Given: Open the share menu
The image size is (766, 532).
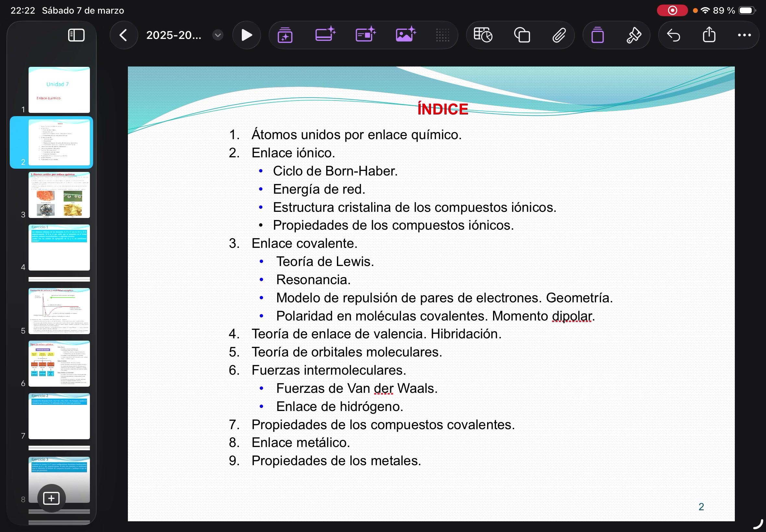Looking at the screenshot, I should [x=709, y=35].
